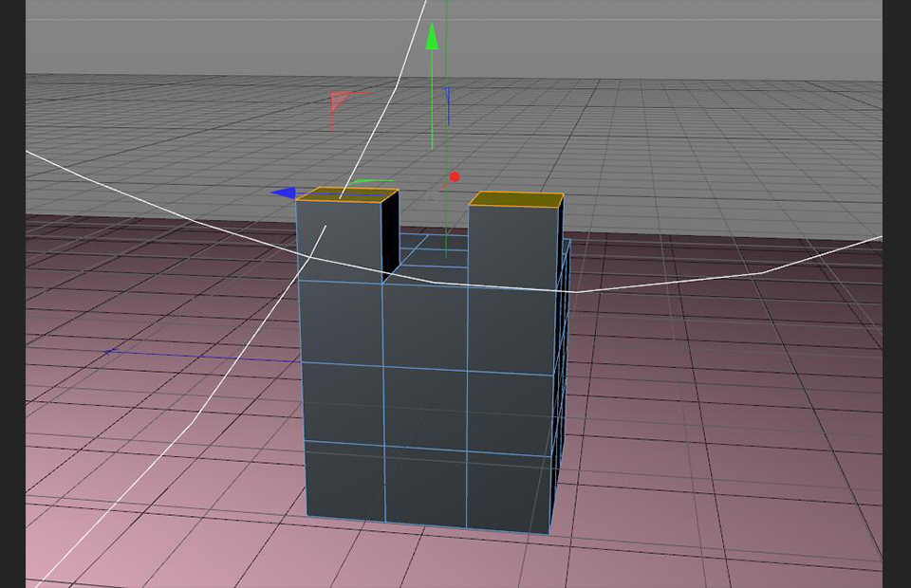Click the small green plane handle near left pillar
The image size is (911, 588).
(370, 180)
